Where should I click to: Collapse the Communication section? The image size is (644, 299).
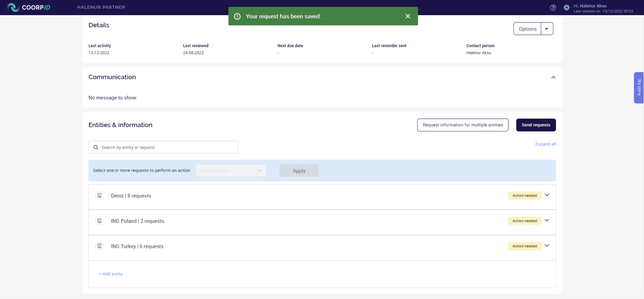553,77
